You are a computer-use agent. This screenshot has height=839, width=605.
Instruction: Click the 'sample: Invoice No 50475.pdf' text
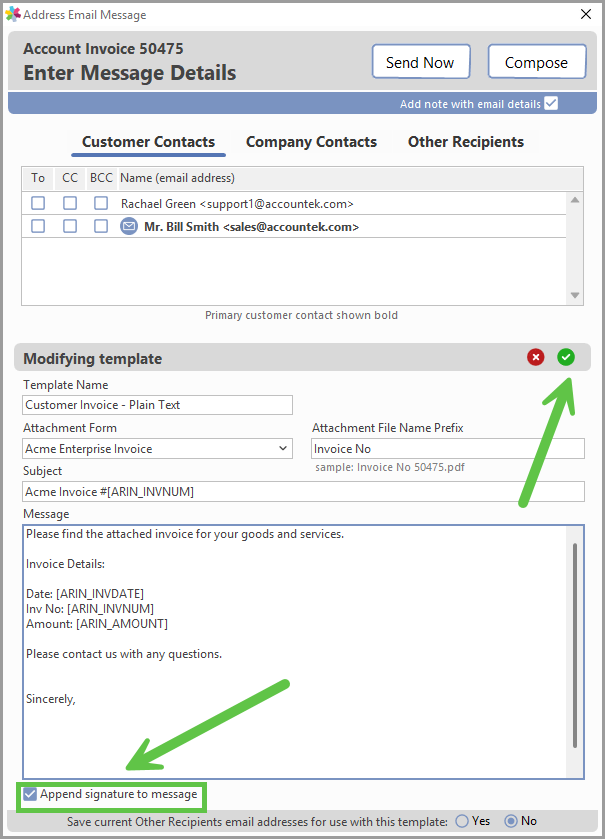click(x=389, y=467)
